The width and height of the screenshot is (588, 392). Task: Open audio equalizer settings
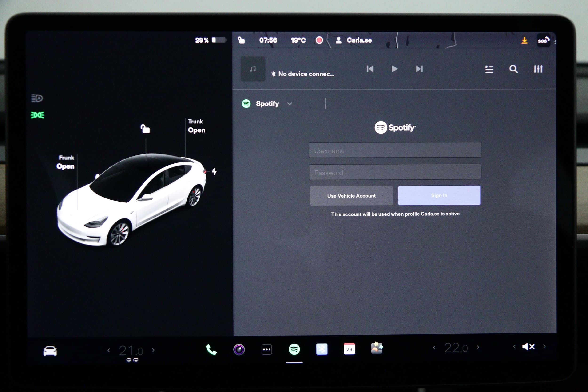tap(538, 69)
